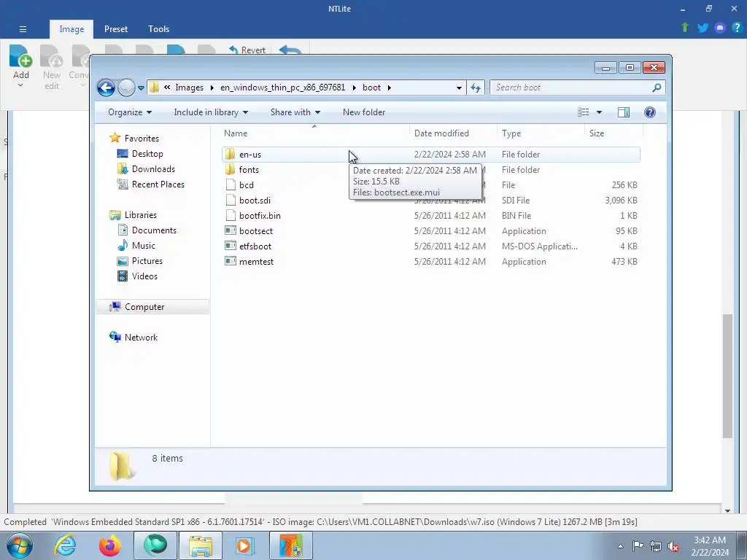This screenshot has height=560, width=747.
Task: Open Windows Media Player taskbar icon
Action: pos(245,545)
